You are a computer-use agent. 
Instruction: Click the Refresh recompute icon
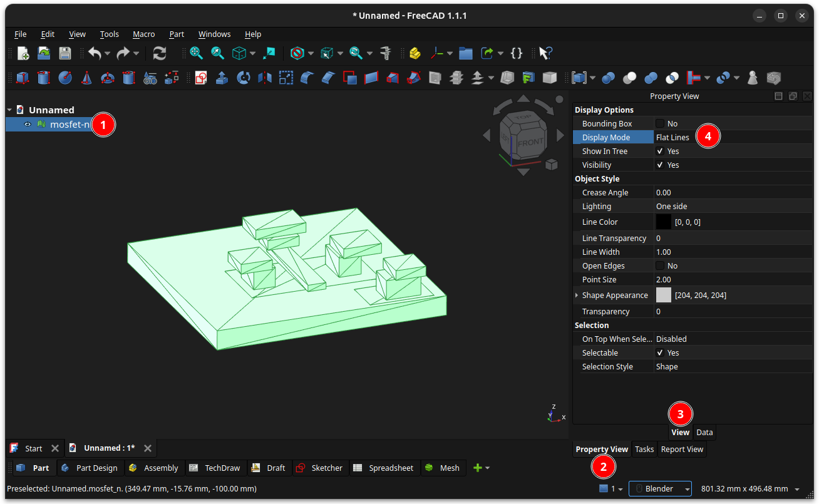click(160, 53)
